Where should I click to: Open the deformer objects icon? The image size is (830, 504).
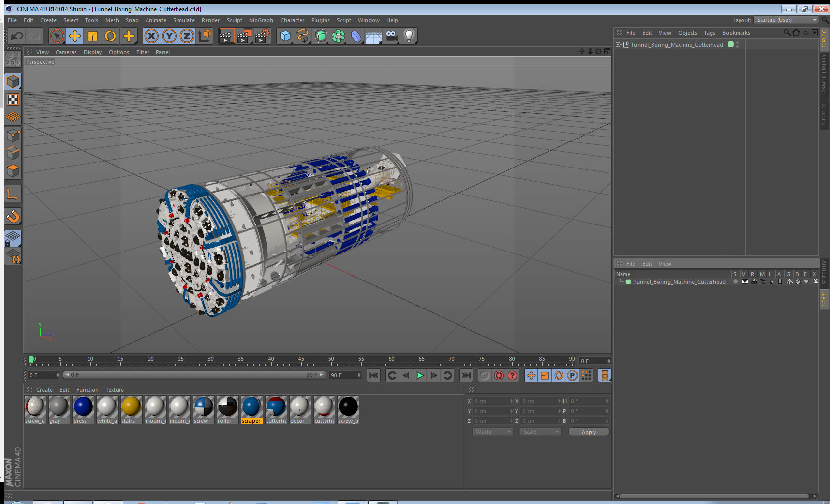[x=356, y=36]
